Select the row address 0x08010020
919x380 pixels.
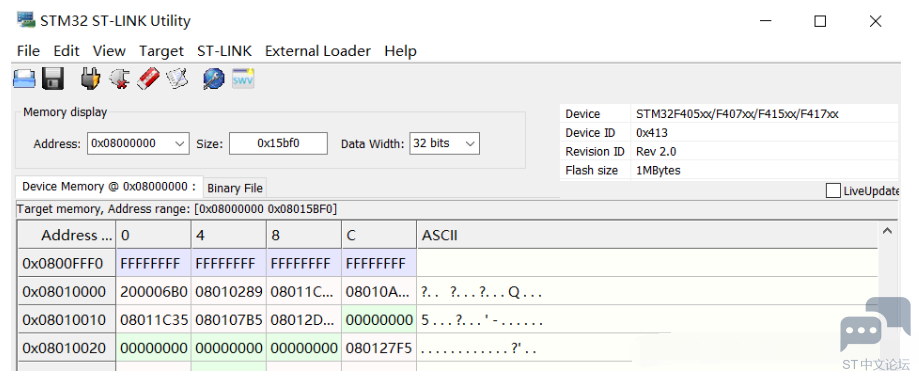(x=66, y=348)
